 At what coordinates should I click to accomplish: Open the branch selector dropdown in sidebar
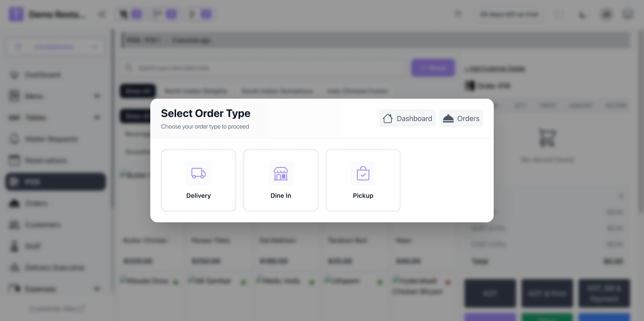coord(55,47)
